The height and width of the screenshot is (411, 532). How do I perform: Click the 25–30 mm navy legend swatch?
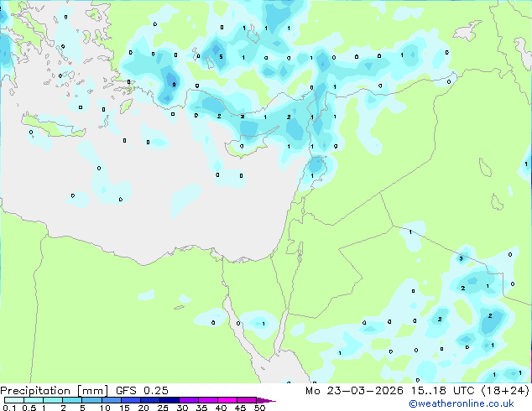pyautogui.click(x=170, y=400)
